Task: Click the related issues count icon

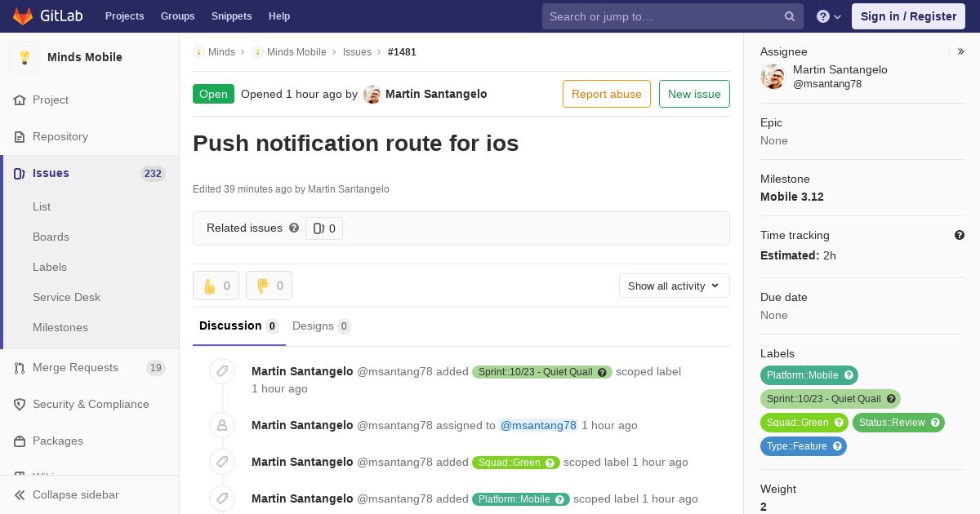Action: (318, 228)
